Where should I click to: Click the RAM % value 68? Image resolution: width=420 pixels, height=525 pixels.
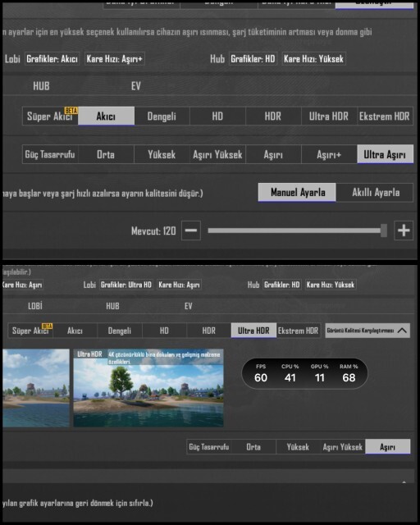click(x=349, y=377)
